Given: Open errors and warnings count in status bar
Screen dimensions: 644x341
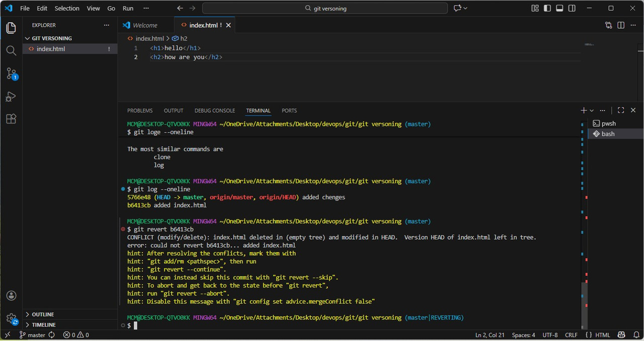Looking at the screenshot, I should [76, 335].
